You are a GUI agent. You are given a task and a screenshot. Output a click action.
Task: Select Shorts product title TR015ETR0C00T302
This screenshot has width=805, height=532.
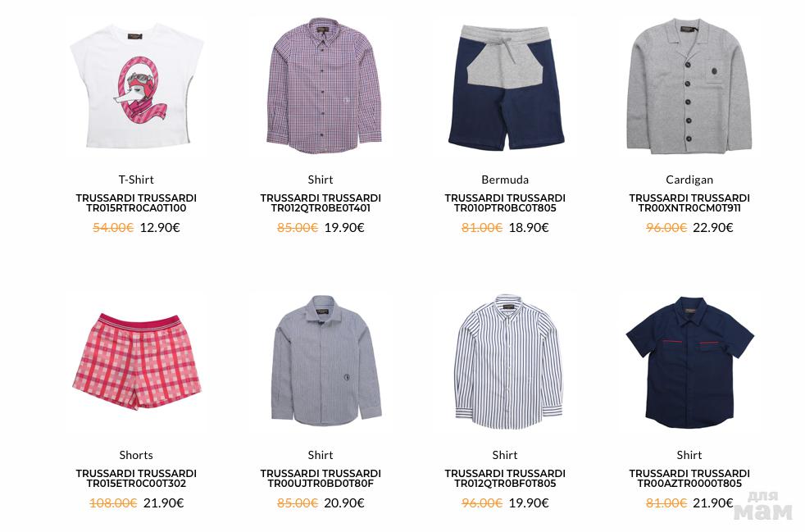click(x=136, y=478)
